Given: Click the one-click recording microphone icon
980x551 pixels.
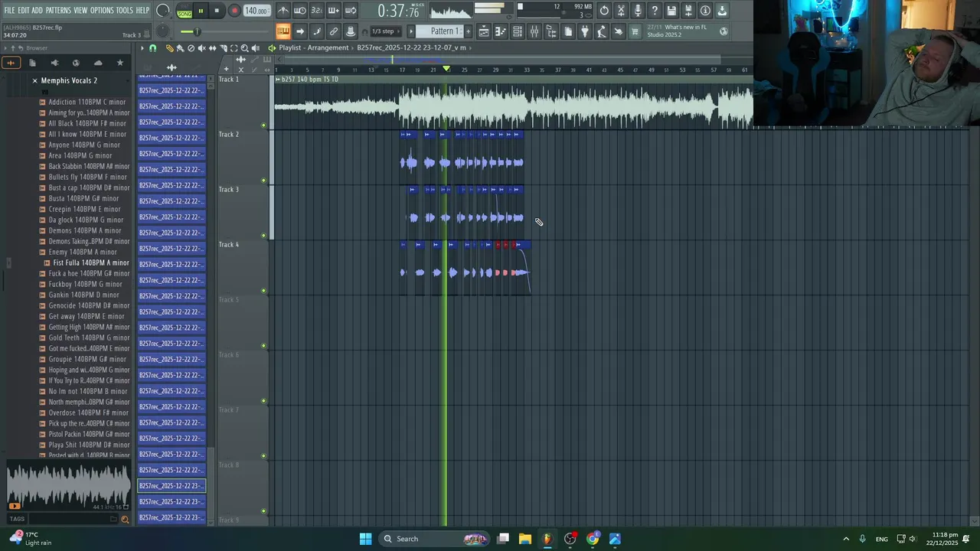Looking at the screenshot, I should tap(638, 11).
